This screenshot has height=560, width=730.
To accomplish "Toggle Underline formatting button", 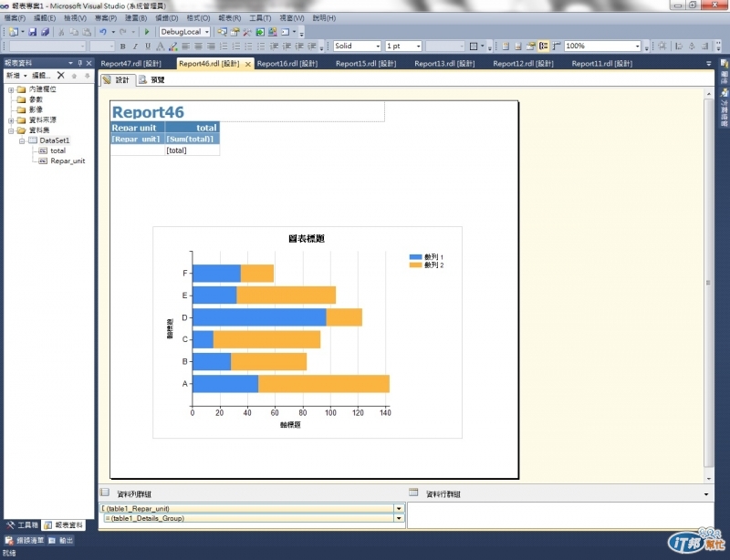I will (148, 47).
